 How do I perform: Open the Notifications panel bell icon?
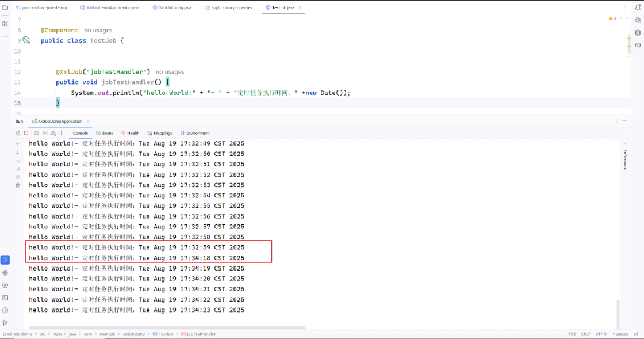638,7
